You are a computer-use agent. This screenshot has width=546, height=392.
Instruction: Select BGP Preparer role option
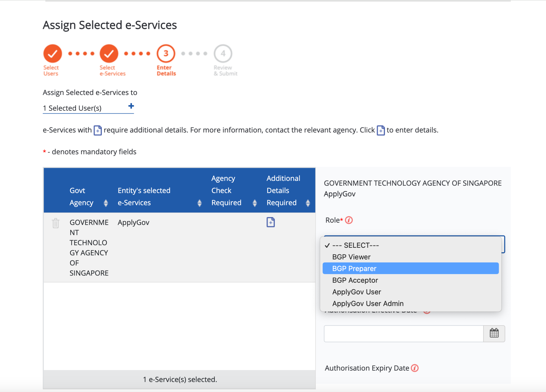tap(411, 269)
